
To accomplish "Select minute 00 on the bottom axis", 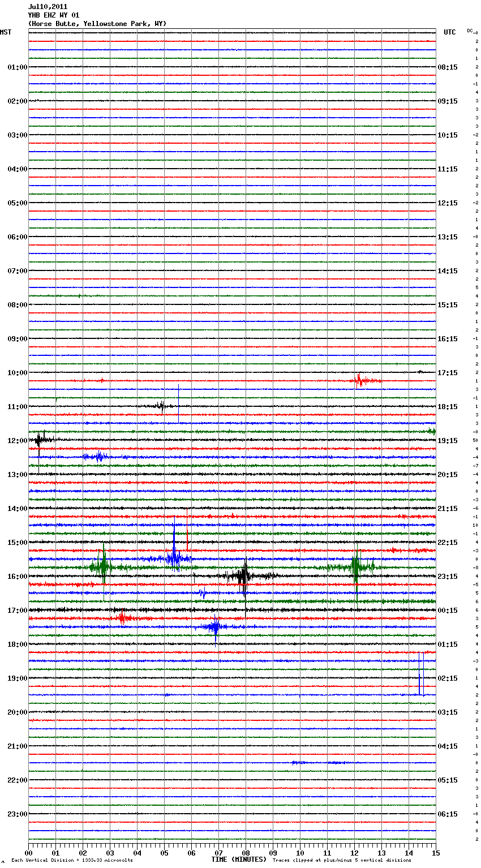I will [x=28, y=853].
